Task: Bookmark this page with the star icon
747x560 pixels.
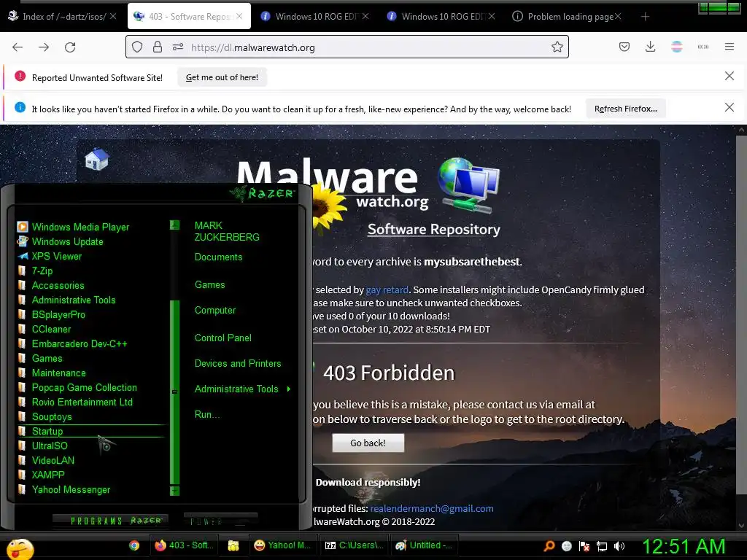Action: coord(557,47)
